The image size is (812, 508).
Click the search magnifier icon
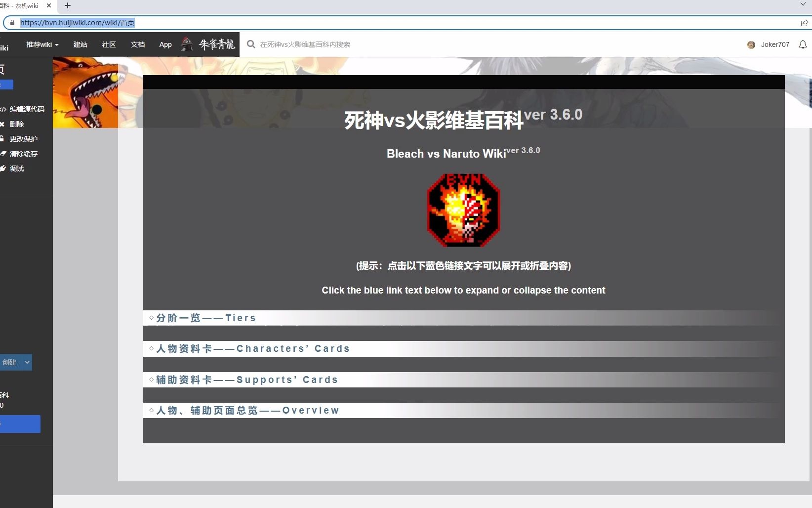pos(251,44)
